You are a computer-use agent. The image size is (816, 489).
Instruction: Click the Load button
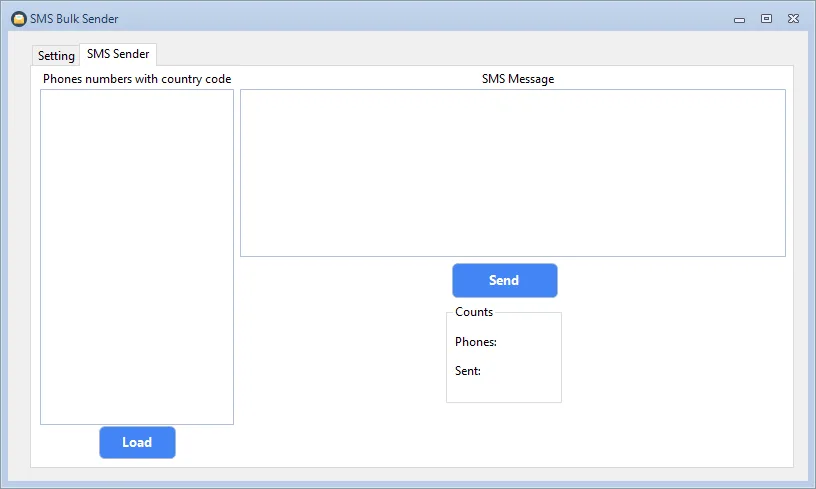[137, 443]
